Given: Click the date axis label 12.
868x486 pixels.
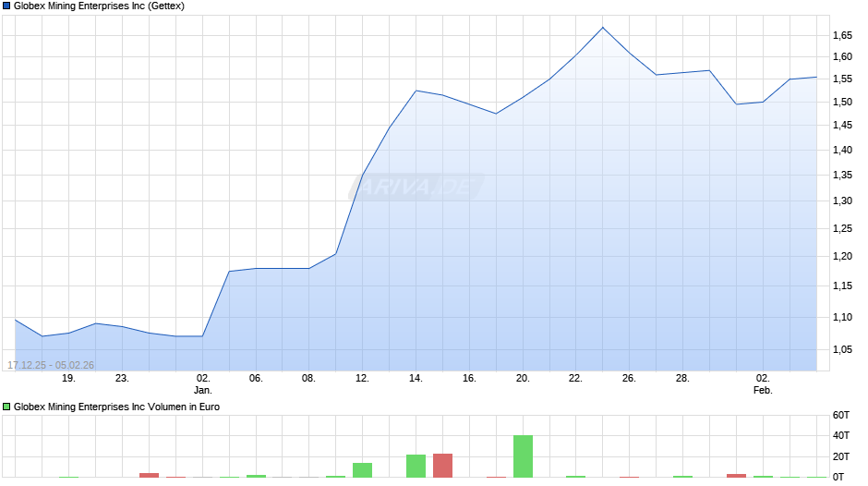Looking at the screenshot, I should click(x=362, y=379).
